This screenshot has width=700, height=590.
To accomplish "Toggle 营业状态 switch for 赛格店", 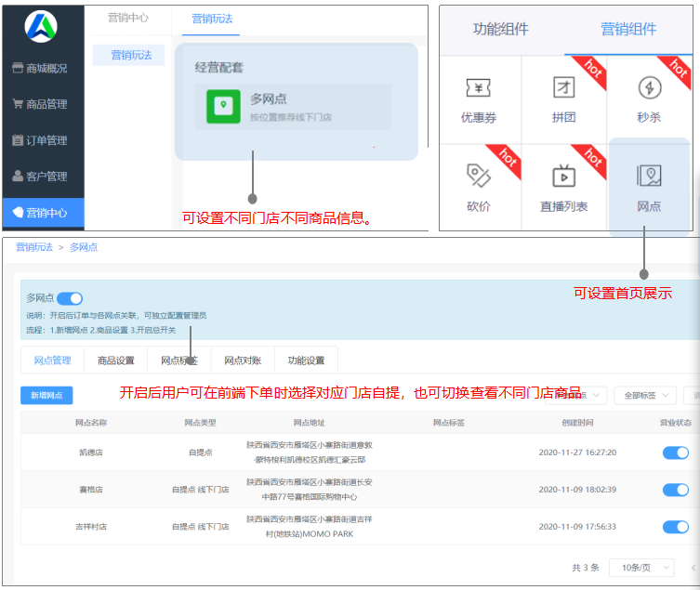I will [x=676, y=490].
